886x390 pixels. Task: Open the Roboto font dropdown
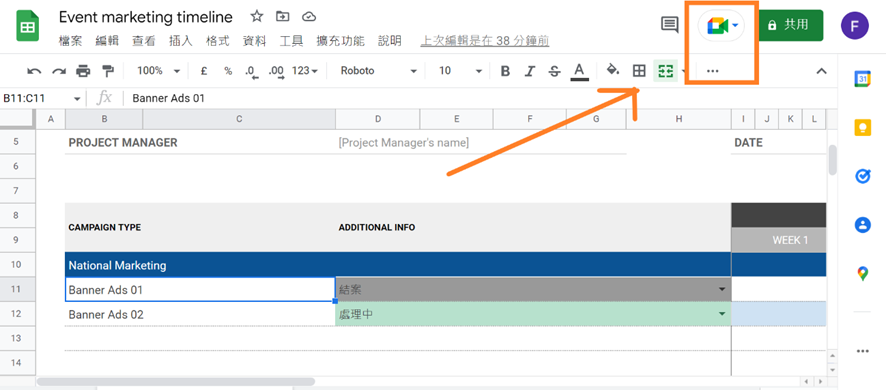click(x=379, y=71)
